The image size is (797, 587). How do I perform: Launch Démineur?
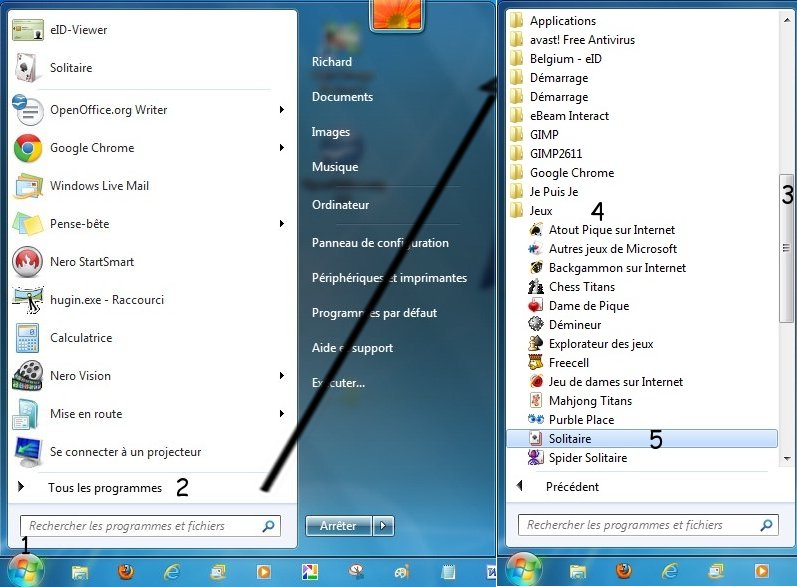pyautogui.click(x=565, y=325)
